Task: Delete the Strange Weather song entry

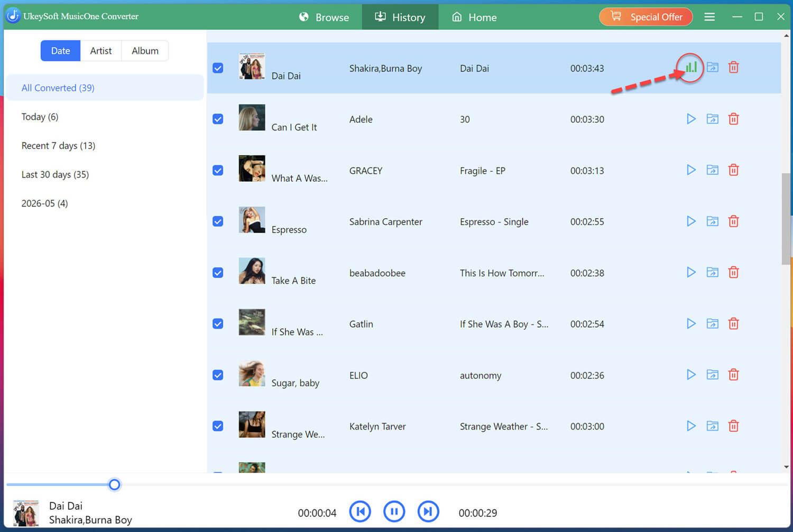Action: click(733, 426)
